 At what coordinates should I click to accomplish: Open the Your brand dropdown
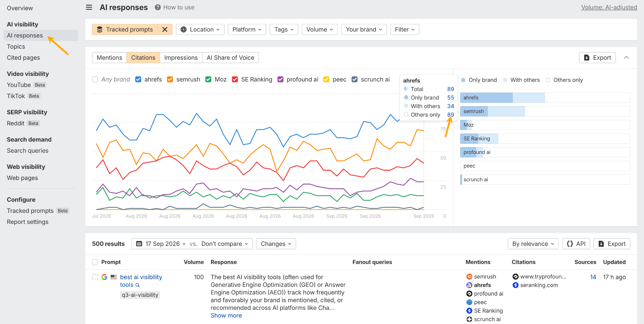(x=364, y=29)
